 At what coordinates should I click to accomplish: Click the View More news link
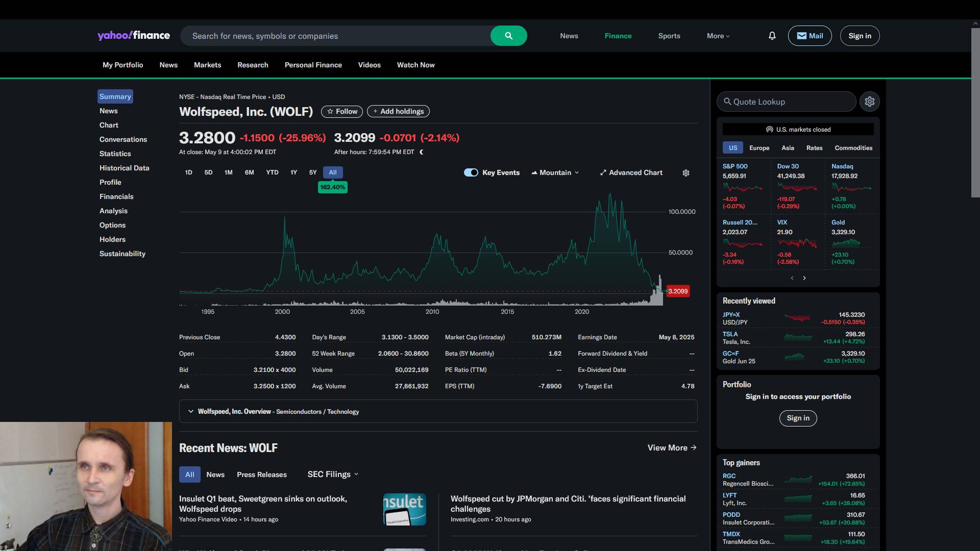coord(672,447)
